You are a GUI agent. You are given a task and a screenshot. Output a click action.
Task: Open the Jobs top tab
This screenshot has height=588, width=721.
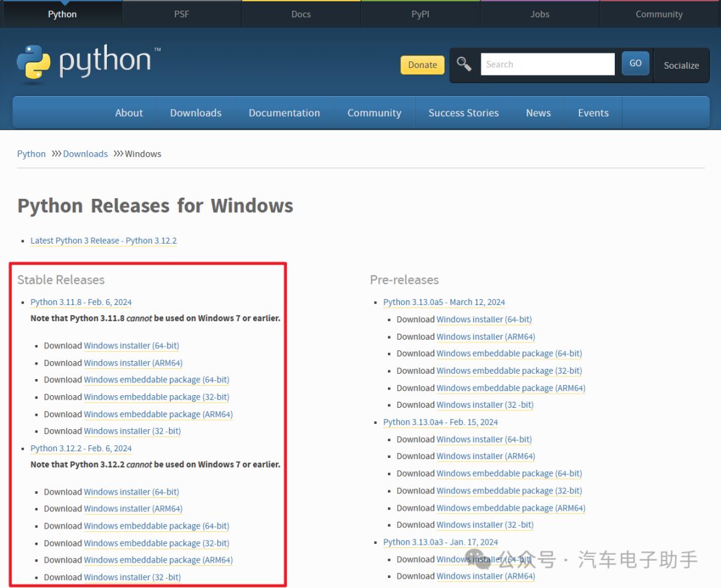point(540,14)
